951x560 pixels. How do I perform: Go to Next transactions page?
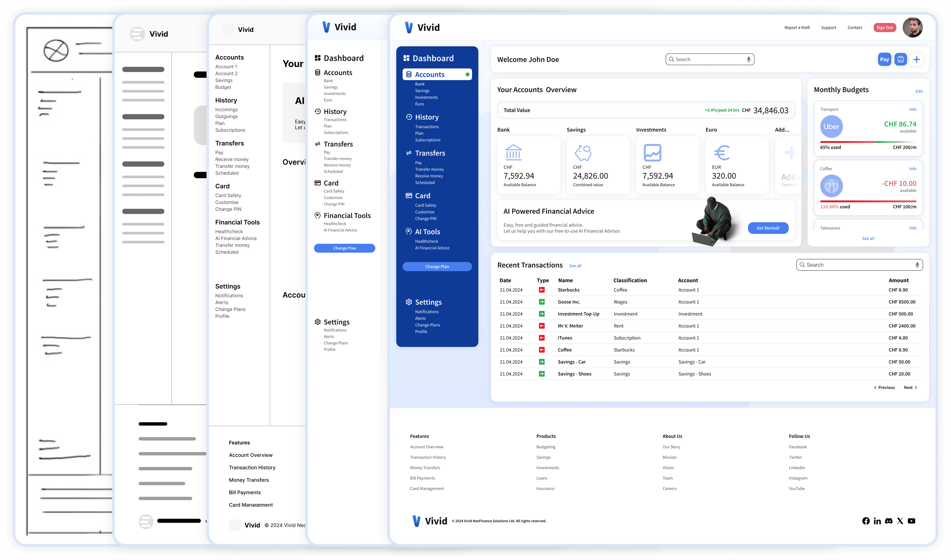(910, 388)
